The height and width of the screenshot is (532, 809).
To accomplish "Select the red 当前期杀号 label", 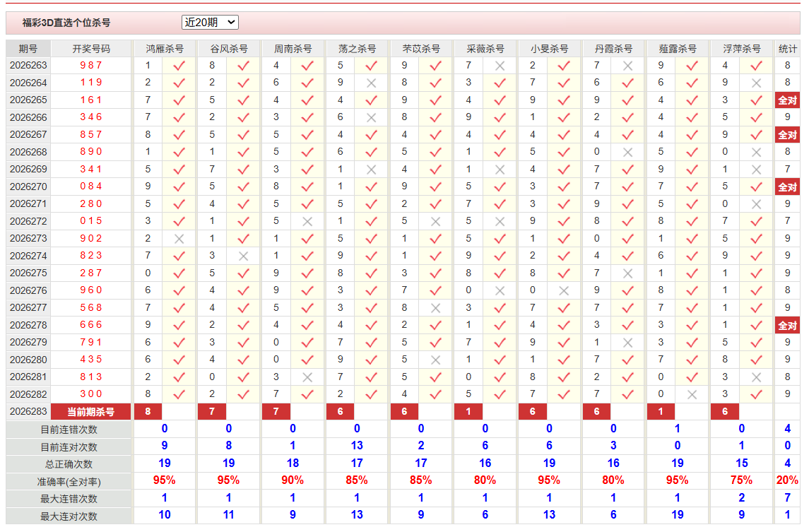I will coord(91,412).
